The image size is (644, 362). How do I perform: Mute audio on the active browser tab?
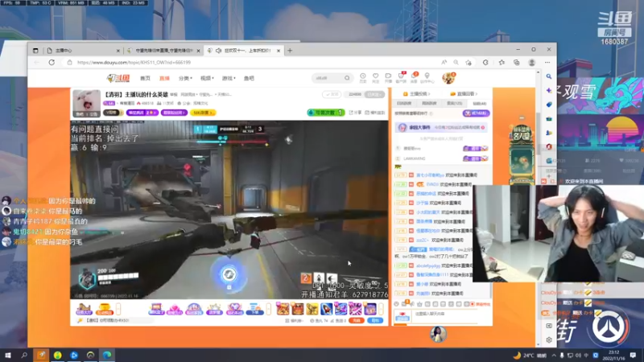tap(218, 51)
